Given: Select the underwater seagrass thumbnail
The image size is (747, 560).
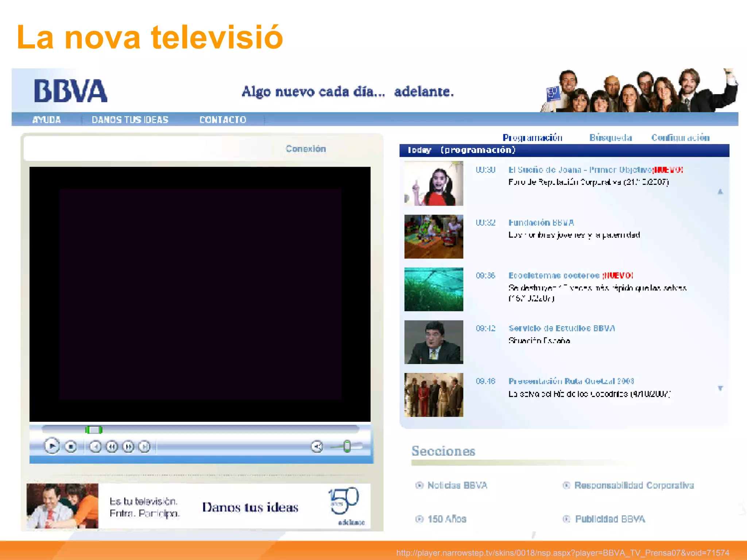Looking at the screenshot, I should [x=434, y=289].
